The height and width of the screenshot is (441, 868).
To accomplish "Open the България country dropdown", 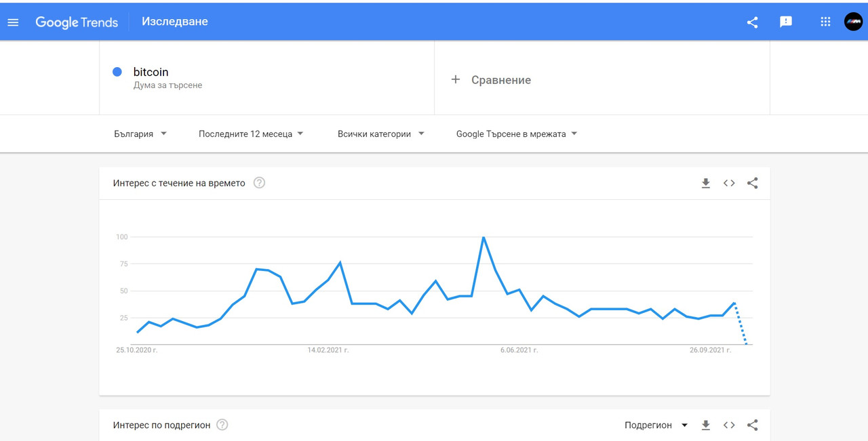I will (x=140, y=134).
